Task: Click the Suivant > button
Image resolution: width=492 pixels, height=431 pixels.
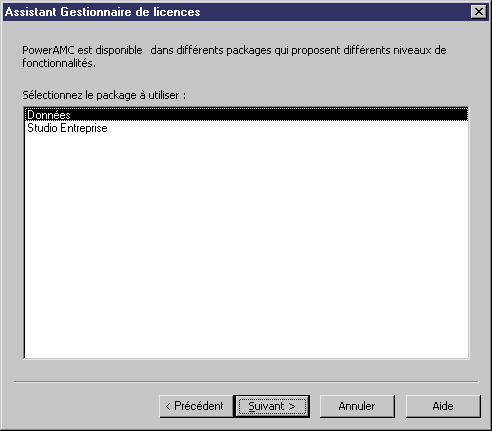Action: pos(272,406)
